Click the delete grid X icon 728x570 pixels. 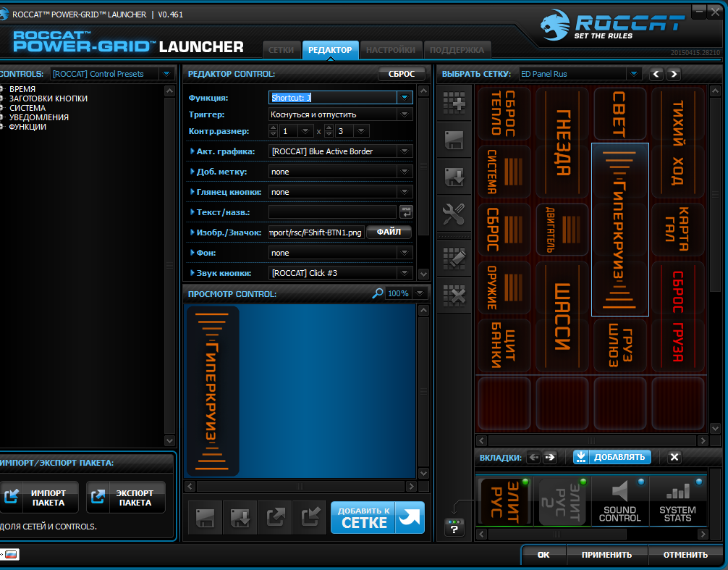[x=454, y=295]
